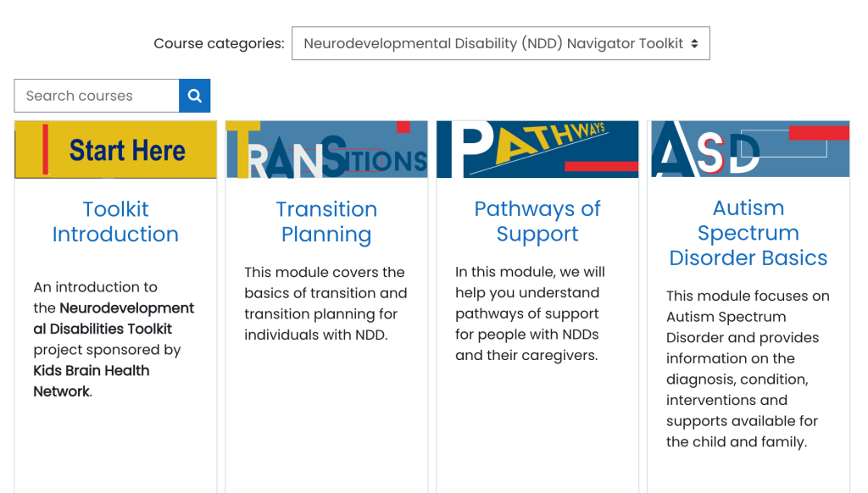Focus the Search courses text field
Viewport: 868px width, 493px height.
tap(97, 96)
